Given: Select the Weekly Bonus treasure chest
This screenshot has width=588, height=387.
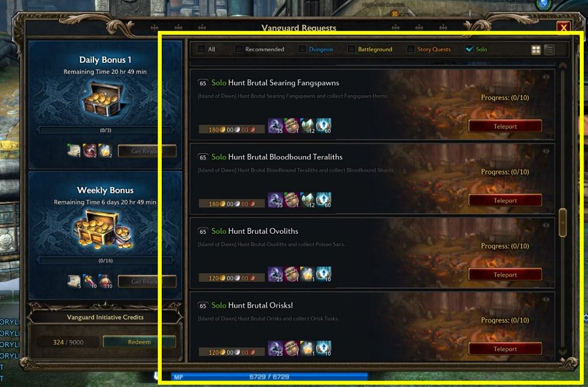Looking at the screenshot, I should pyautogui.click(x=103, y=229).
